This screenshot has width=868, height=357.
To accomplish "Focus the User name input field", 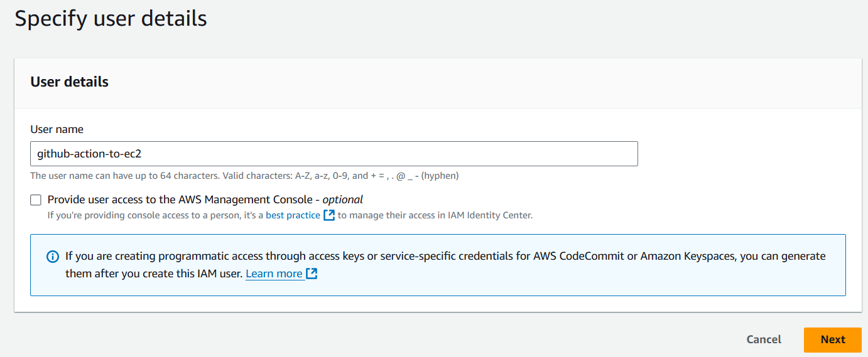I will 334,154.
